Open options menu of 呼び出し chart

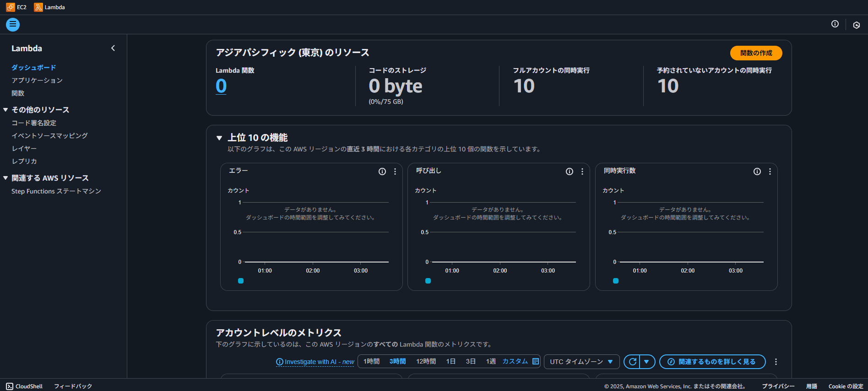tap(582, 171)
